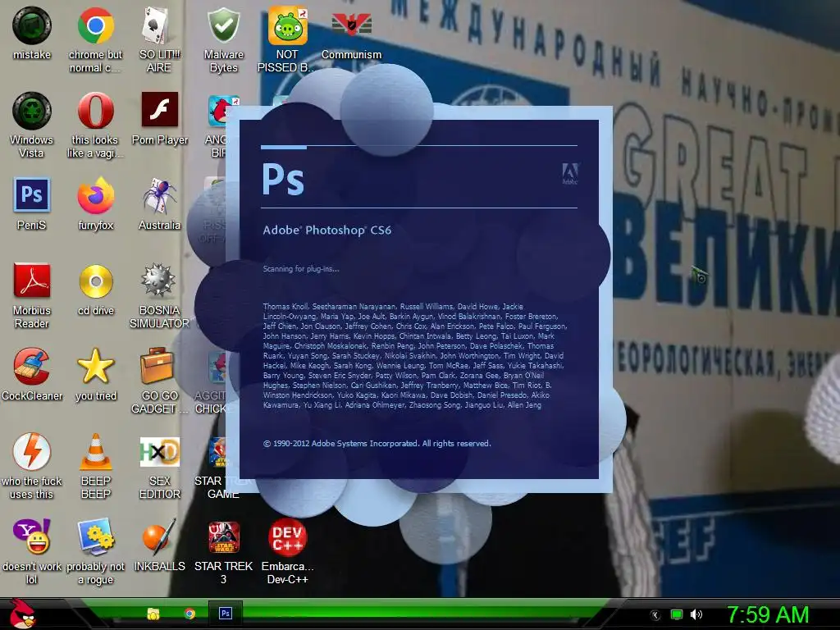Open the 'Windows Vista' recycle bin icon
The width and height of the screenshot is (840, 630).
(x=32, y=111)
